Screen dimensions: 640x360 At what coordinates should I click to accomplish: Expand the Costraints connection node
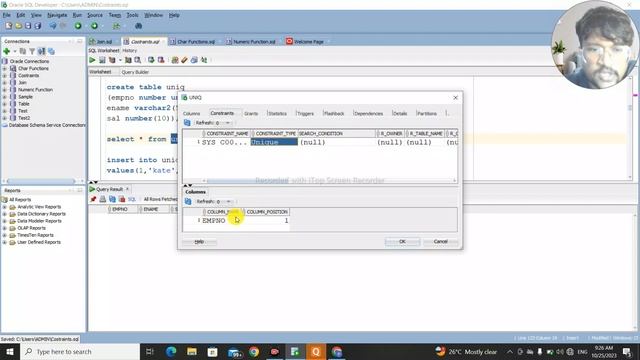[x=4, y=76]
